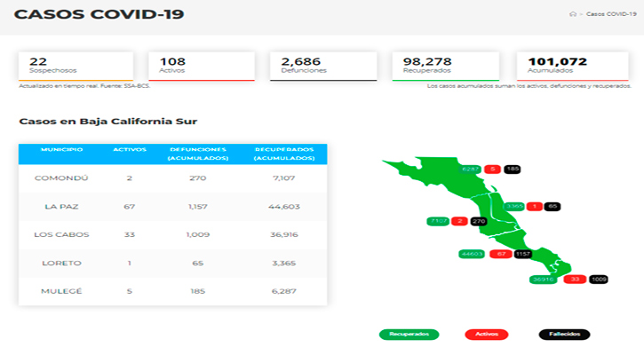Click the green 36916 map badge
Image resolution: width=644 pixels, height=355 pixels.
(544, 280)
